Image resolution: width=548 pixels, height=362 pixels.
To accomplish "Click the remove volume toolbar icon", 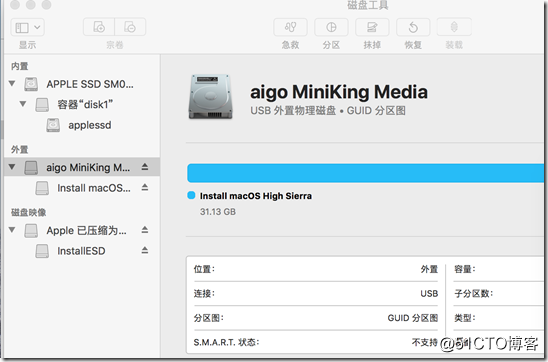I will click(130, 27).
